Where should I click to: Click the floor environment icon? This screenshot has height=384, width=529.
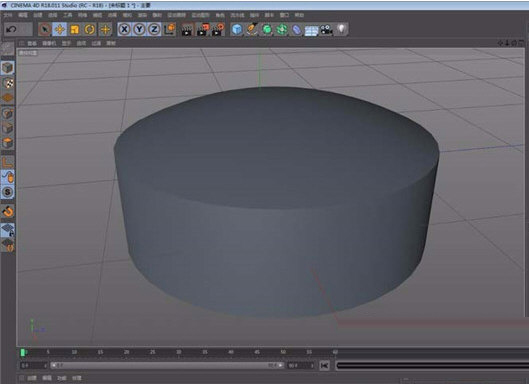click(x=311, y=30)
